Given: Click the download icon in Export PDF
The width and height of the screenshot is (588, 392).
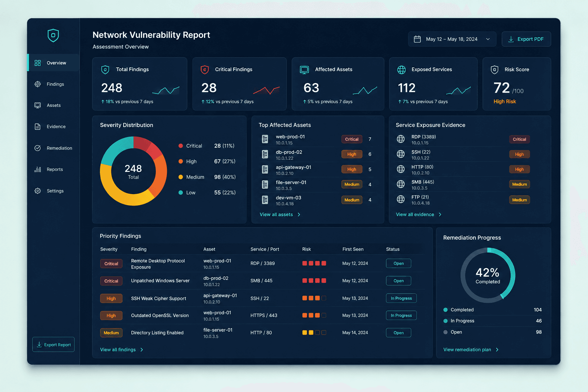Looking at the screenshot, I should click(x=511, y=39).
